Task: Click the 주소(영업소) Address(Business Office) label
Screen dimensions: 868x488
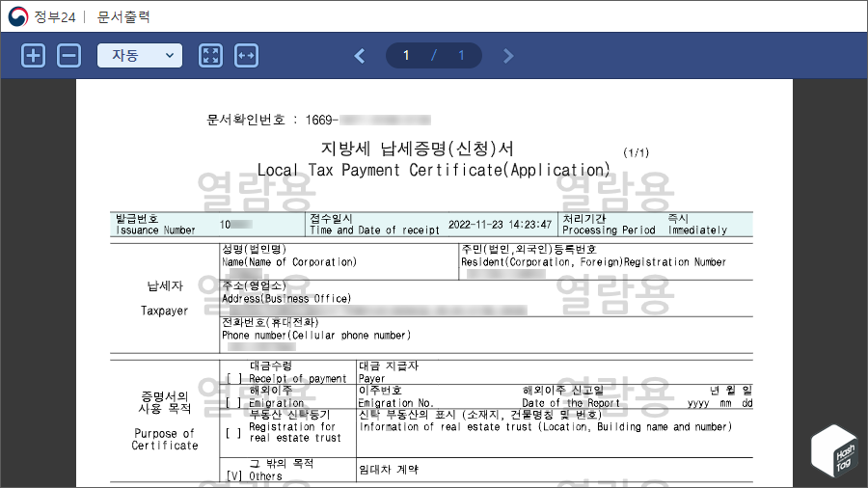Action: tap(286, 292)
